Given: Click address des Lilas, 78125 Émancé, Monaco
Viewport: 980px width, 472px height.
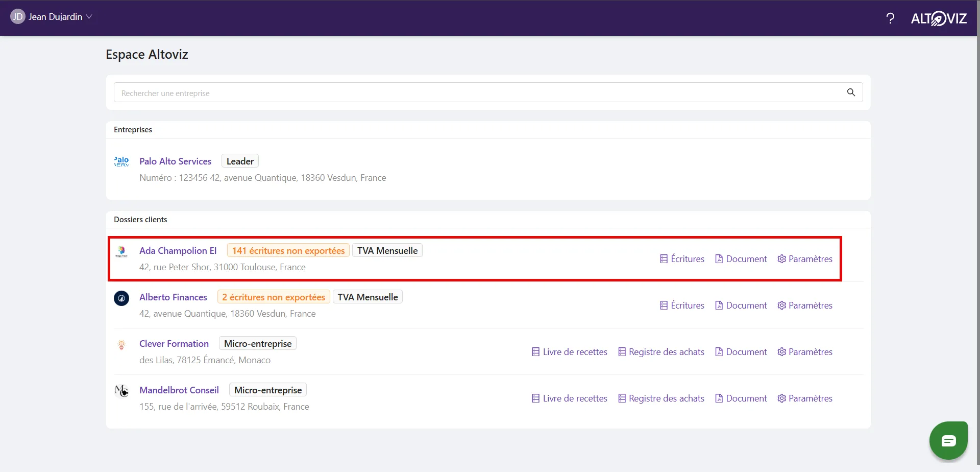Looking at the screenshot, I should coord(205,360).
